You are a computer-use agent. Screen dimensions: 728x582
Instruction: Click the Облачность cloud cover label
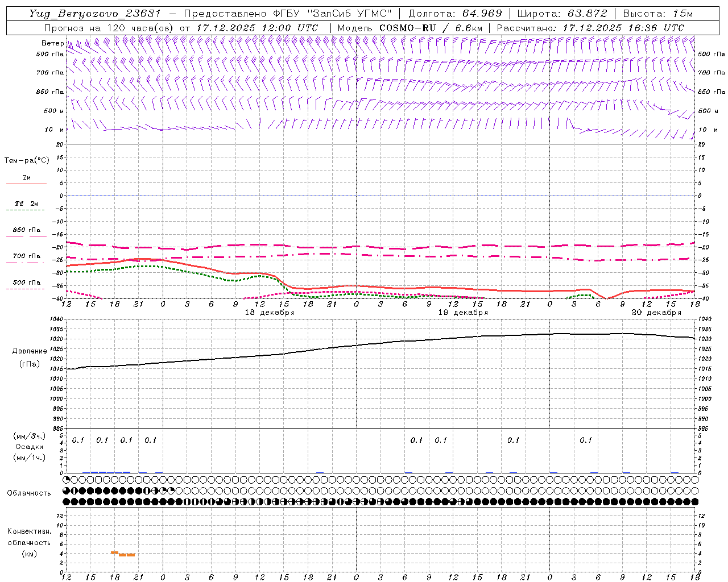pyautogui.click(x=29, y=493)
